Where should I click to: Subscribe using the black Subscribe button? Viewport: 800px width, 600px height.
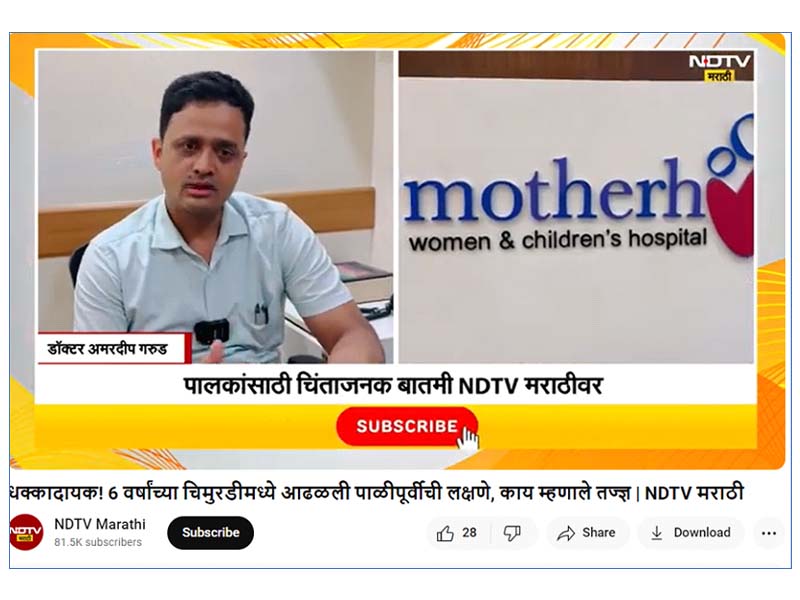[210, 533]
